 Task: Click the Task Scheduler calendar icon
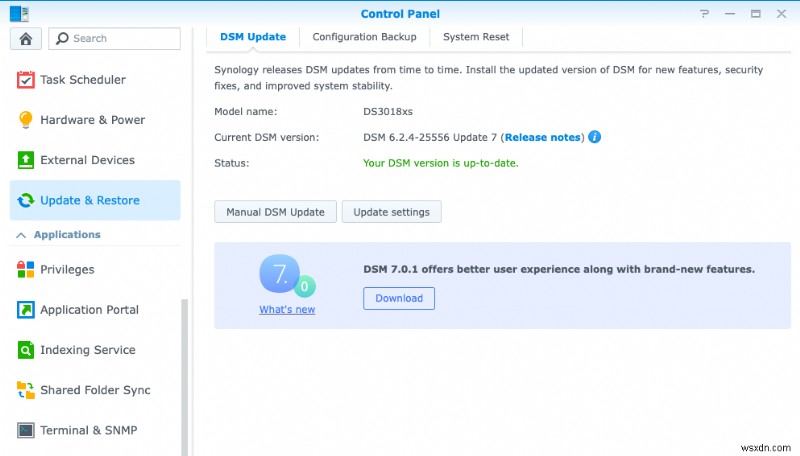click(x=26, y=80)
